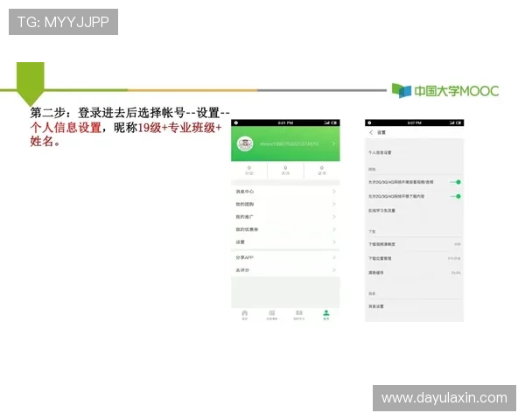
Task: Click left phone status bar circle icon
Action: coord(236,122)
